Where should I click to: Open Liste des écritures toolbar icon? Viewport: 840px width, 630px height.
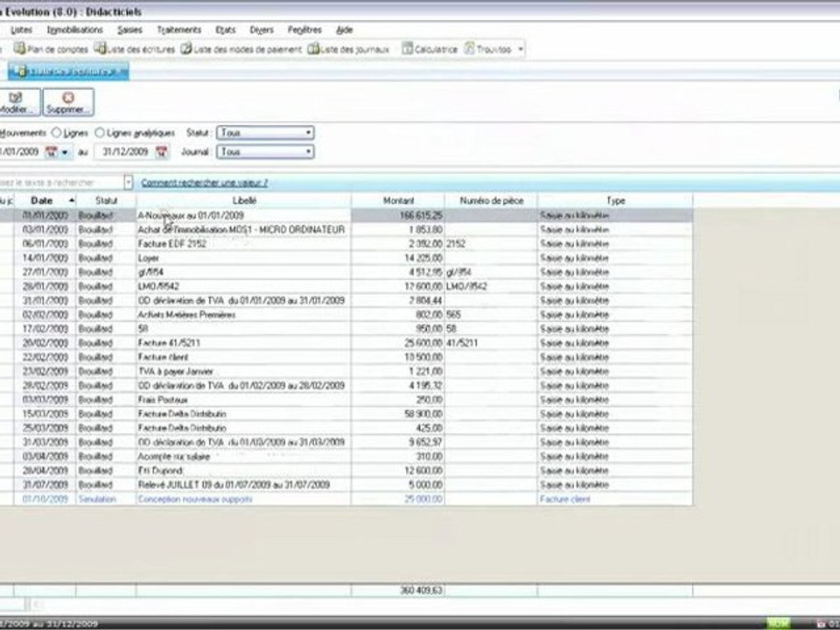point(100,49)
